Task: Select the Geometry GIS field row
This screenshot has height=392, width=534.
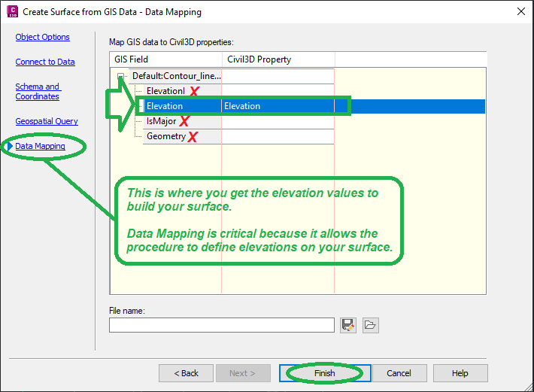Action: pos(182,136)
